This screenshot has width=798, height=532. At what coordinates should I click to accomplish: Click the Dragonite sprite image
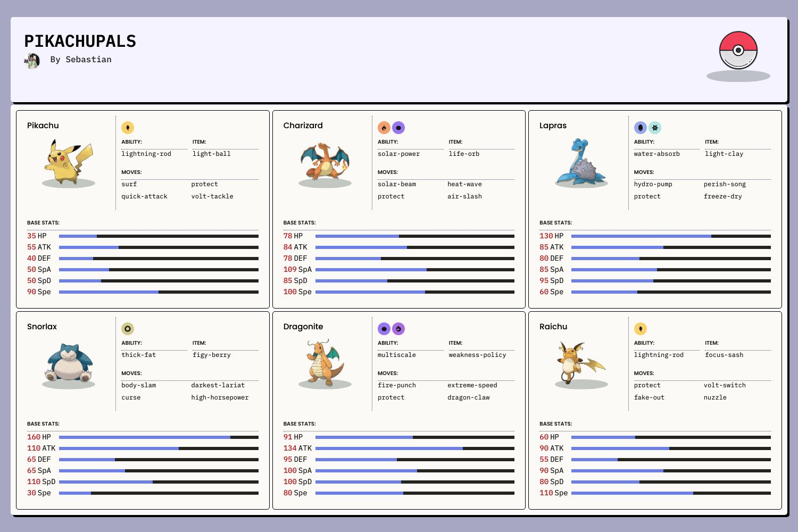coord(325,363)
